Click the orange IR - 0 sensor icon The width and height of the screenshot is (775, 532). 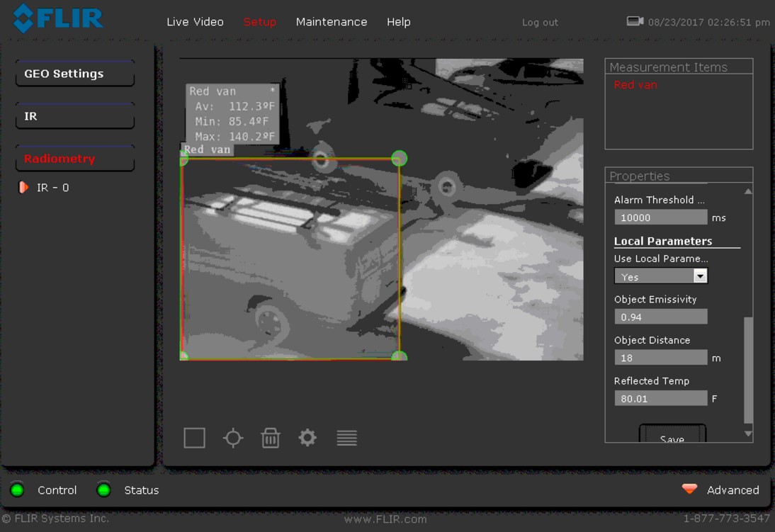23,188
